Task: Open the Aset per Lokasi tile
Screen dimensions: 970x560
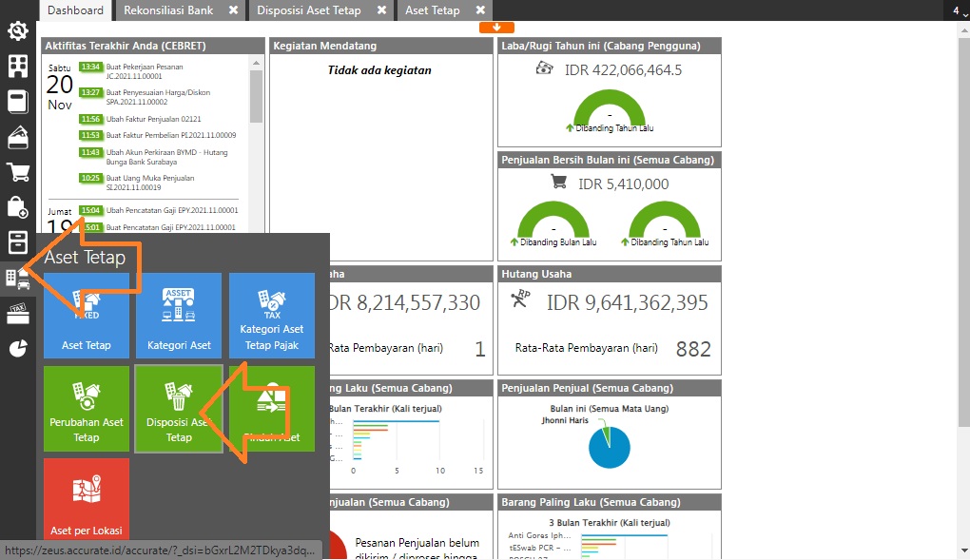Action: [87, 501]
